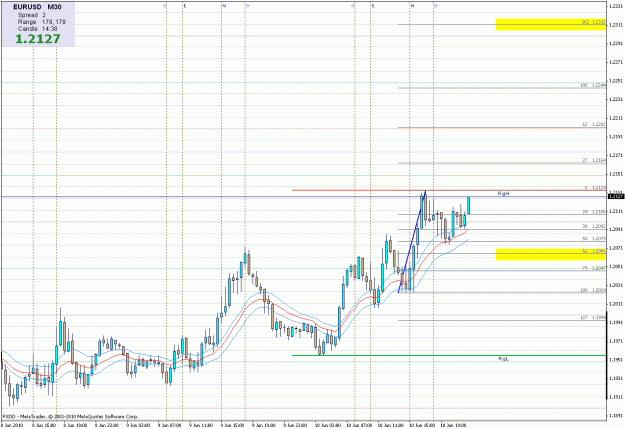Click the EURUSD M30 symbol title
The image size is (625, 429).
tap(37, 7)
